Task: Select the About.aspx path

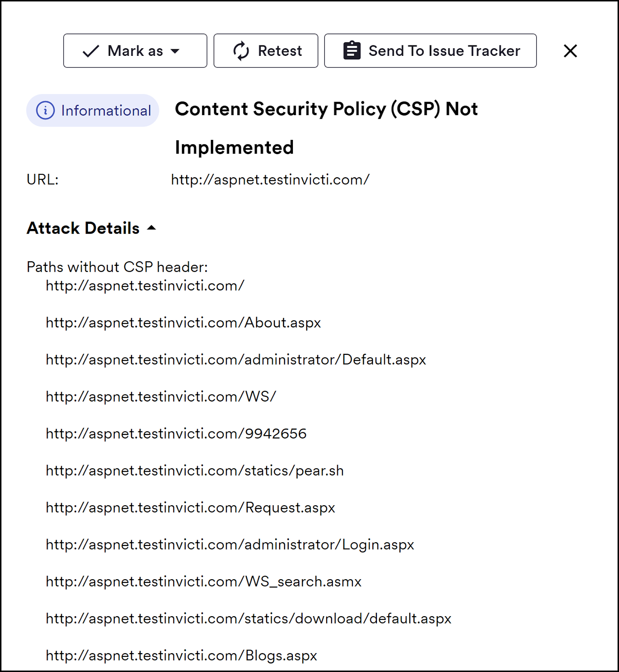Action: (x=183, y=323)
